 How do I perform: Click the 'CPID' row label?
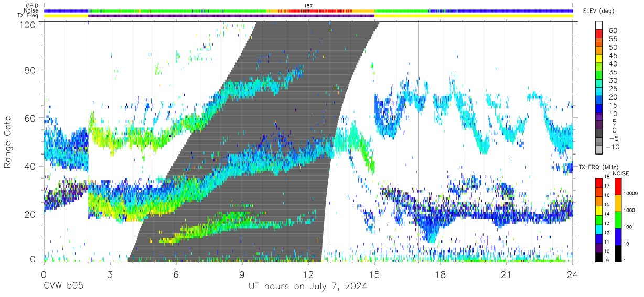click(32, 5)
